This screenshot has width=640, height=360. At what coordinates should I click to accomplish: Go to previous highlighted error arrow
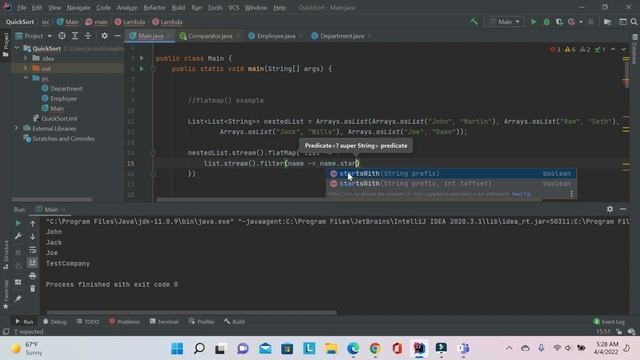click(x=613, y=49)
